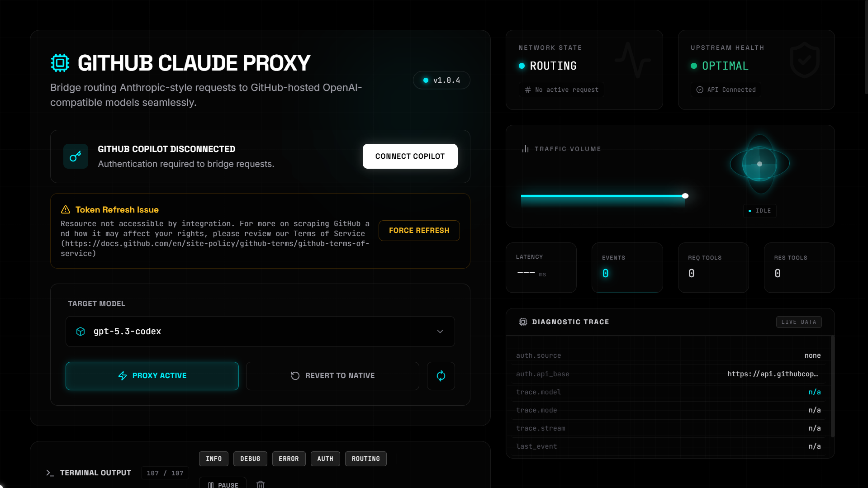Image resolution: width=868 pixels, height=488 pixels.
Task: Click the page vertical scrollbar at the right edge
Action: 866,47
